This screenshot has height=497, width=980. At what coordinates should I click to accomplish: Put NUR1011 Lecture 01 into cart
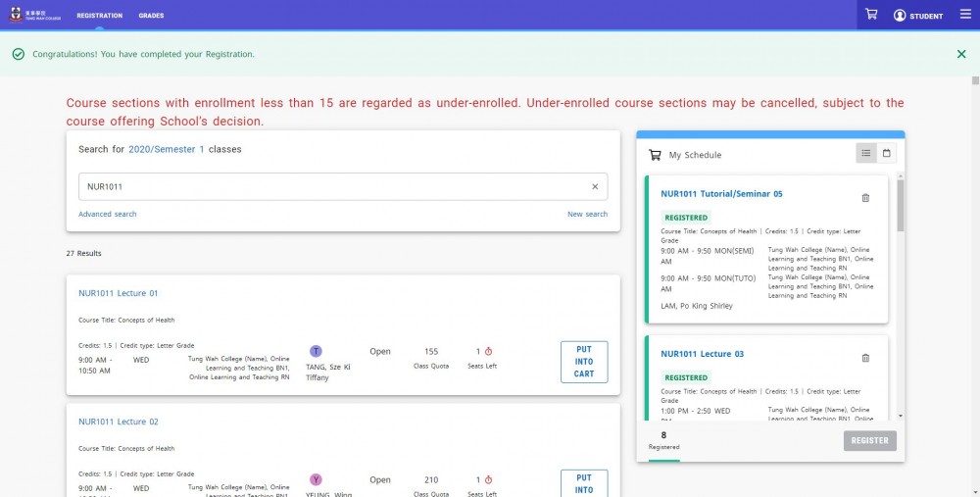[584, 362]
